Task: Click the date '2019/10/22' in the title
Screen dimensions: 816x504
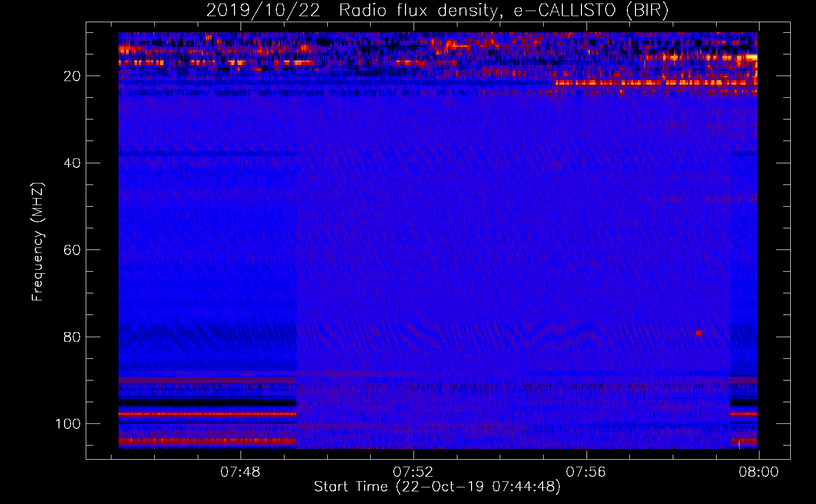Action: (263, 11)
